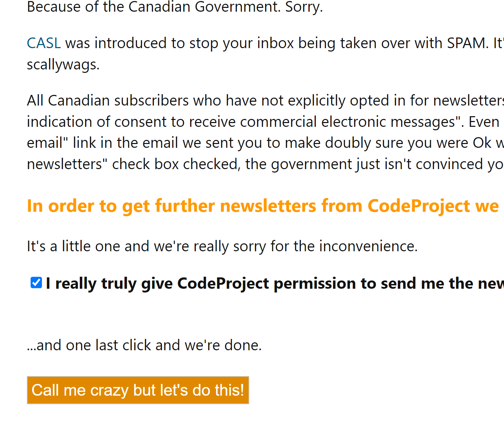Screen dimensions: 504x430
Task: Click the word "scallywags."
Action: (63, 65)
